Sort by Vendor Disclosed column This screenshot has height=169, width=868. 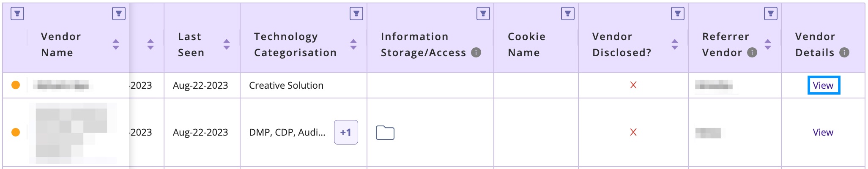675,44
